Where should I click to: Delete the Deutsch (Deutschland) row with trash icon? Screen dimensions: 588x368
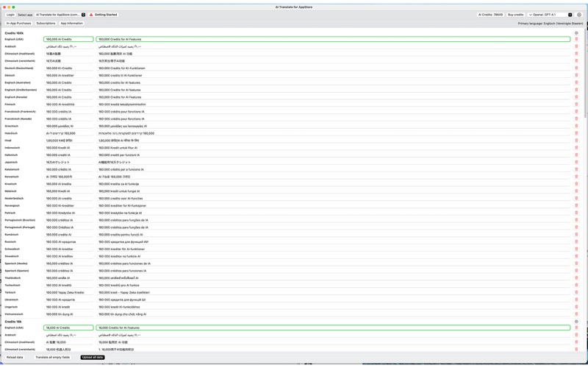576,68
